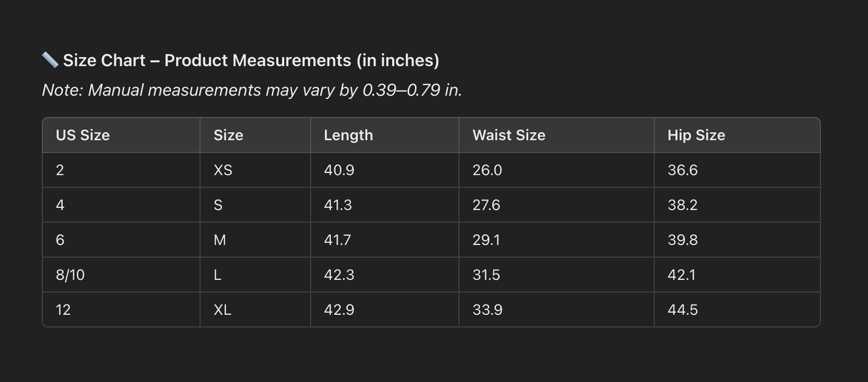
Task: Click the Hip Size column header
Action: tap(696, 135)
